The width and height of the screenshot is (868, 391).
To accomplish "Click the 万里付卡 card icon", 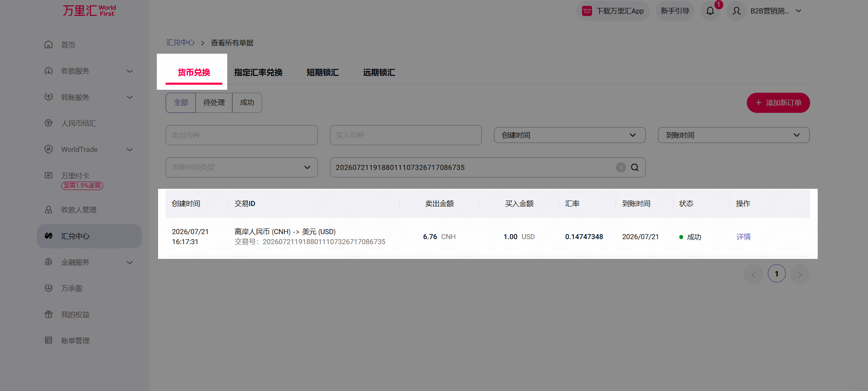I will pos(49,175).
